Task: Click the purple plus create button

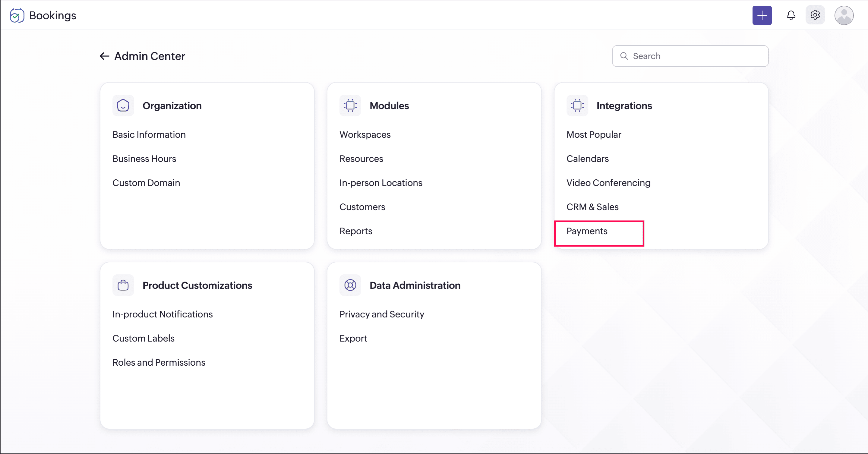Action: tap(762, 15)
